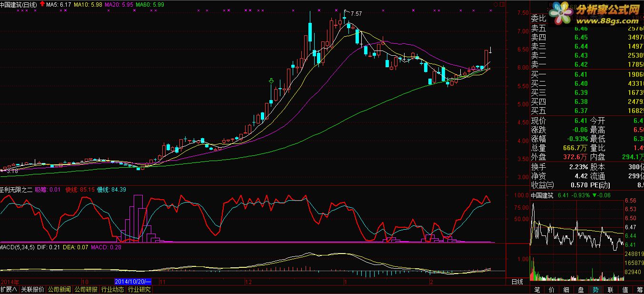The image size is (644, 295).
Task: Click the 日线 period selector
Action: [x=516, y=282]
